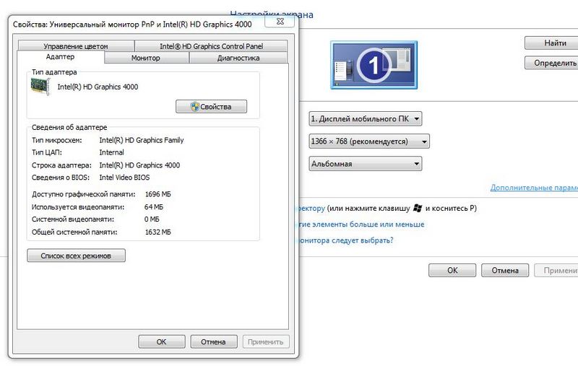The image size is (578, 392).
Task: Click the Список всех режимов button
Action: click(x=76, y=256)
